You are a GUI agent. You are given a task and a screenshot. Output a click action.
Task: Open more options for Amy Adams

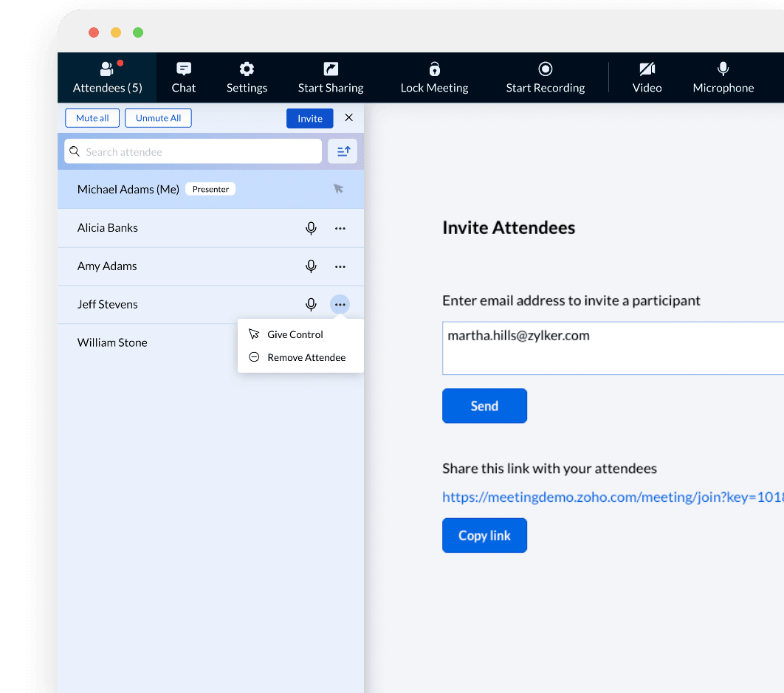click(340, 266)
